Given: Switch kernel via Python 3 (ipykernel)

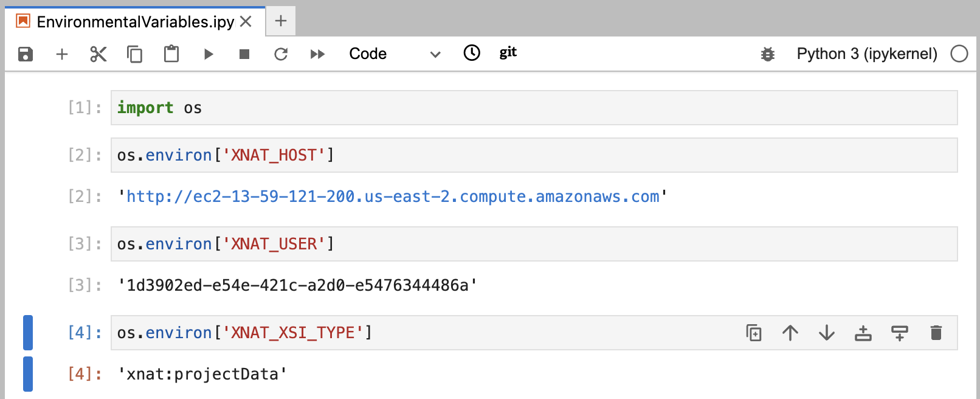Looking at the screenshot, I should [x=866, y=54].
